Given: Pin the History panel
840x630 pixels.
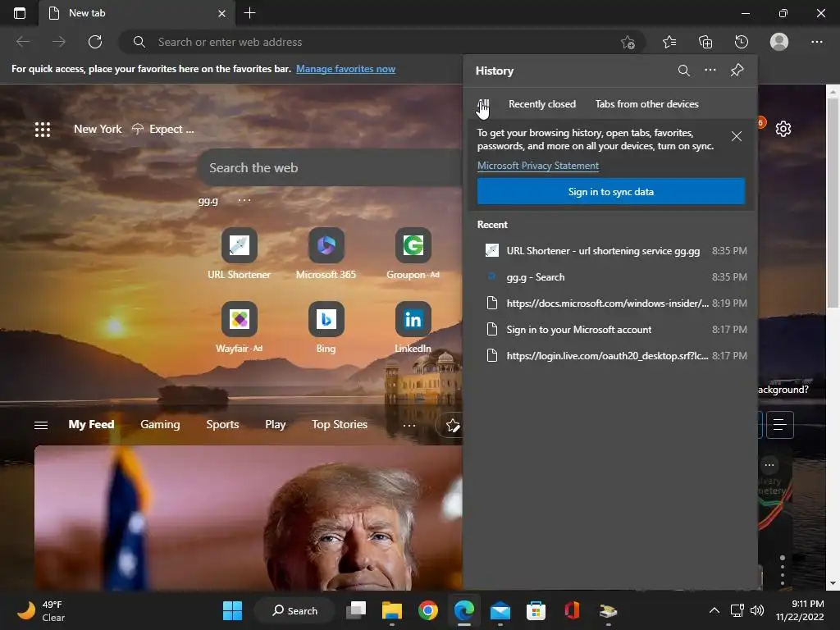Looking at the screenshot, I should (737, 71).
